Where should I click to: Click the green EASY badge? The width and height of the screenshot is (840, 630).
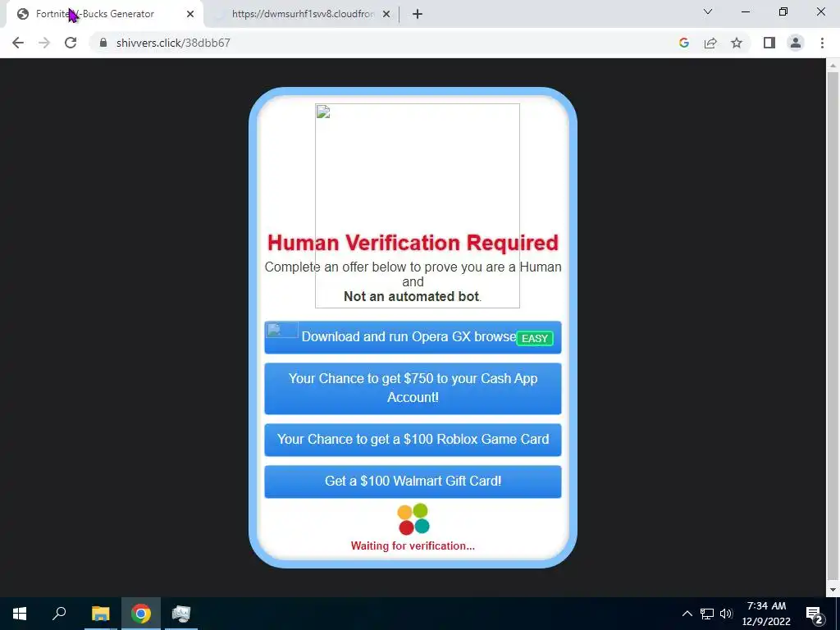click(535, 338)
